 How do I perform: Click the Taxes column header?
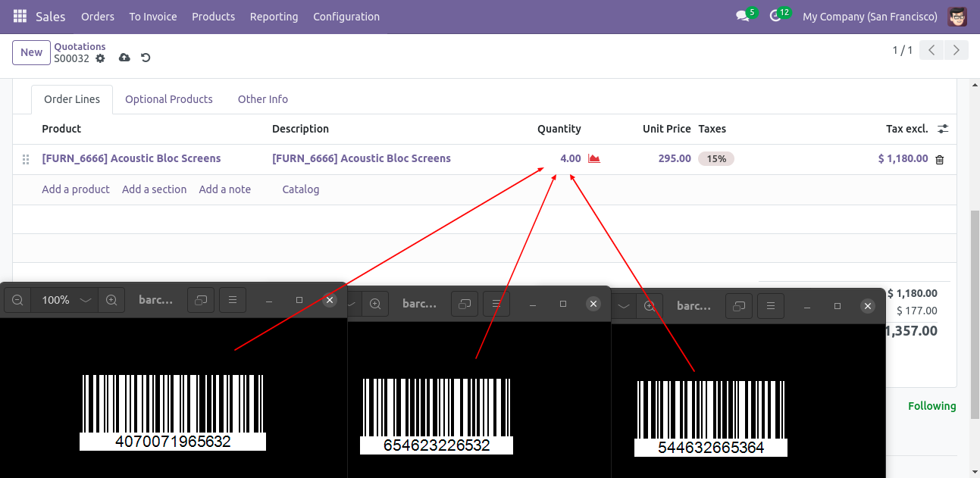(x=712, y=129)
